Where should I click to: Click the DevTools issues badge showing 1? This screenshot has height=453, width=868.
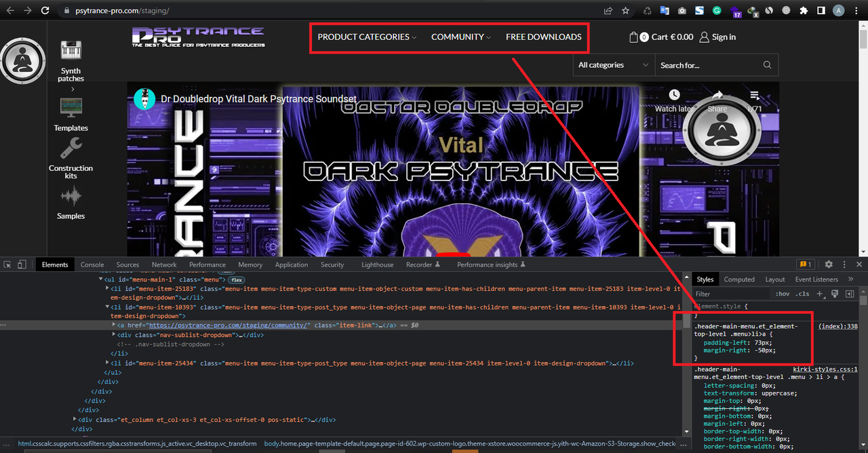pos(806,264)
